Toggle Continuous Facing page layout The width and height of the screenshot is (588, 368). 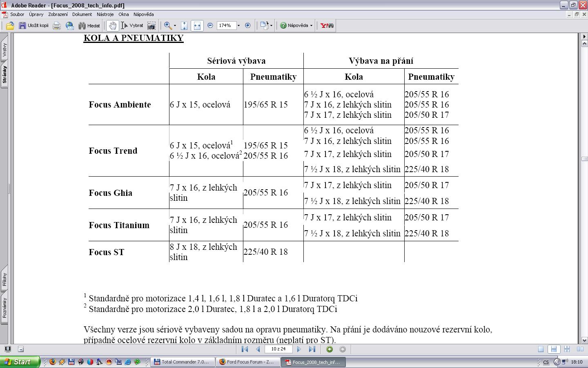pos(567,349)
